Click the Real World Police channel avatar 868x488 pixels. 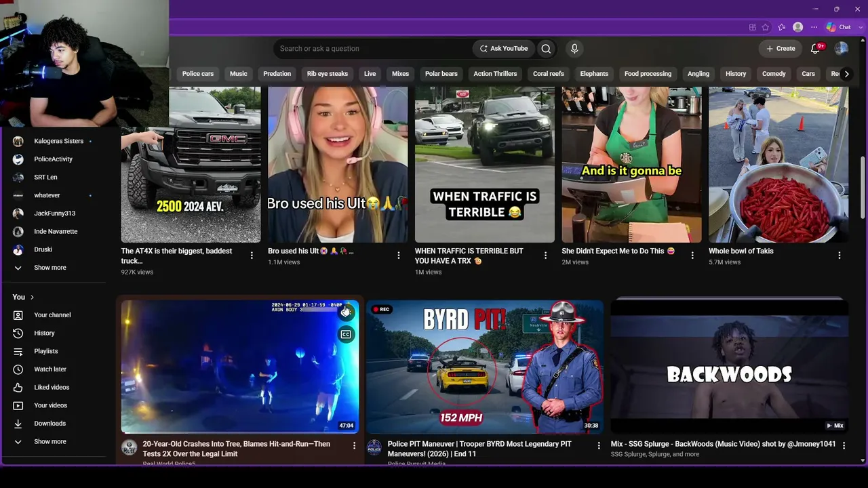tap(129, 447)
